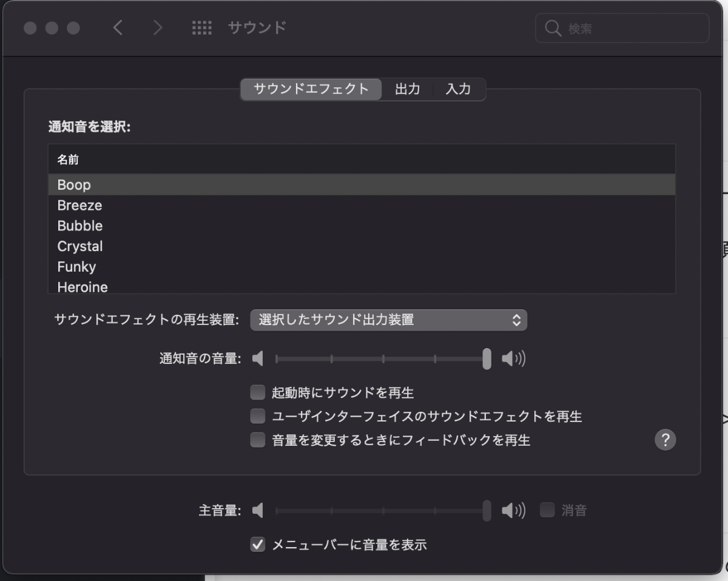
Task: Select the Funky alert sound
Action: (x=362, y=267)
